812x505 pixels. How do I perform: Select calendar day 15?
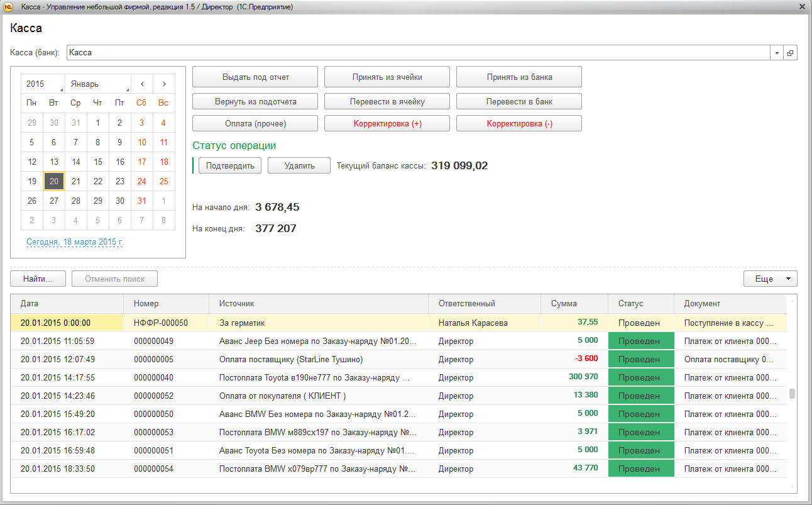tap(98, 162)
